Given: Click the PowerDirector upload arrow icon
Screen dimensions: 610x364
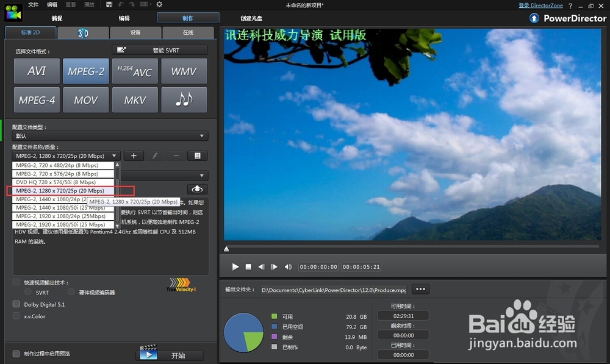Looking at the screenshot, I should click(x=534, y=18).
